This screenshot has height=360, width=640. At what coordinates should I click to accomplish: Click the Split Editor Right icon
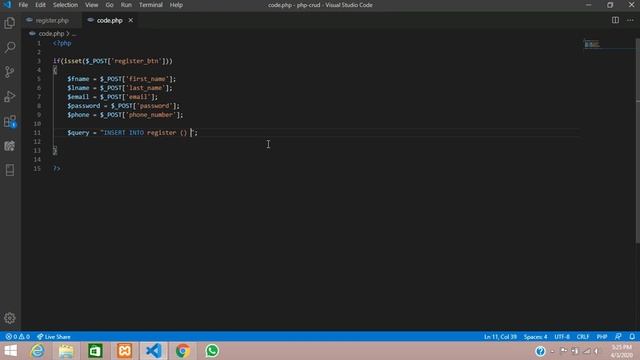[615, 20]
